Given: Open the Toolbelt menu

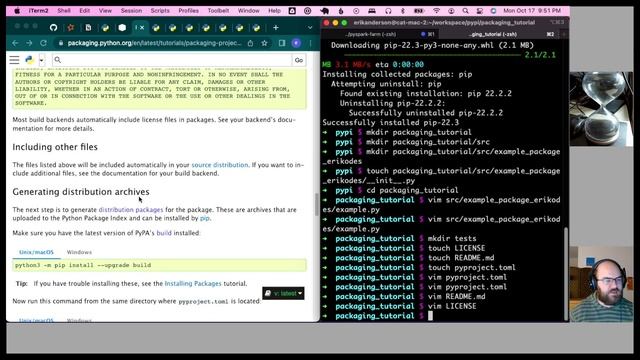Looking at the screenshot, I should click(x=218, y=11).
